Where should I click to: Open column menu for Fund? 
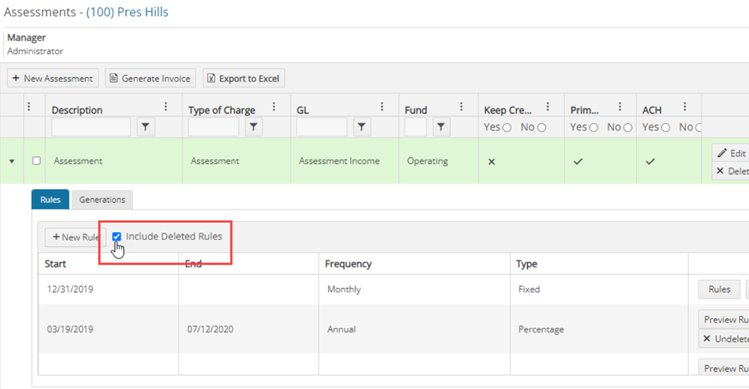tap(461, 107)
